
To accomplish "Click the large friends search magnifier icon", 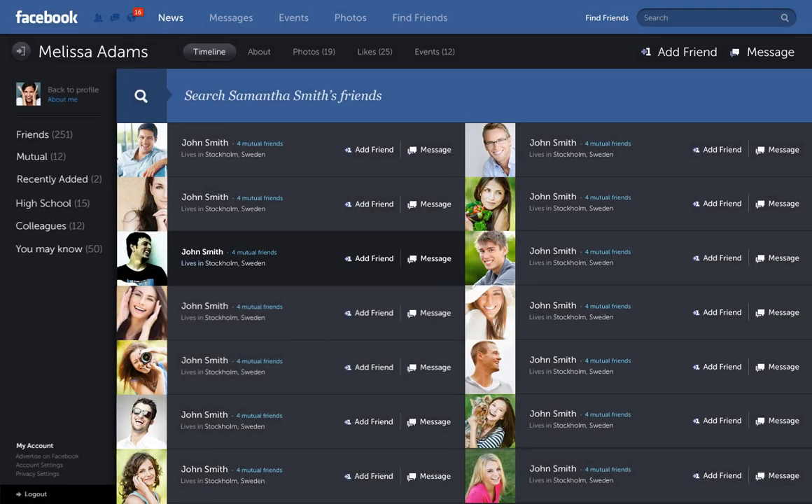I will (x=141, y=97).
